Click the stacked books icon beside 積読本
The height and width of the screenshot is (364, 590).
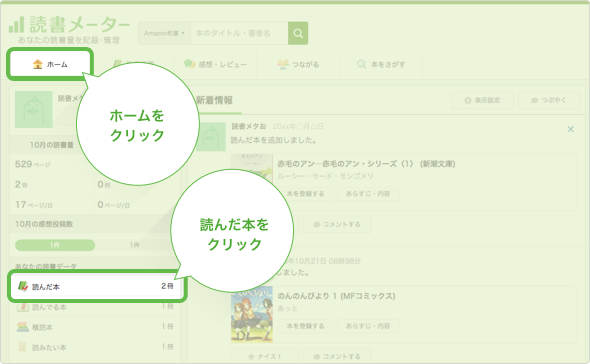(23, 327)
